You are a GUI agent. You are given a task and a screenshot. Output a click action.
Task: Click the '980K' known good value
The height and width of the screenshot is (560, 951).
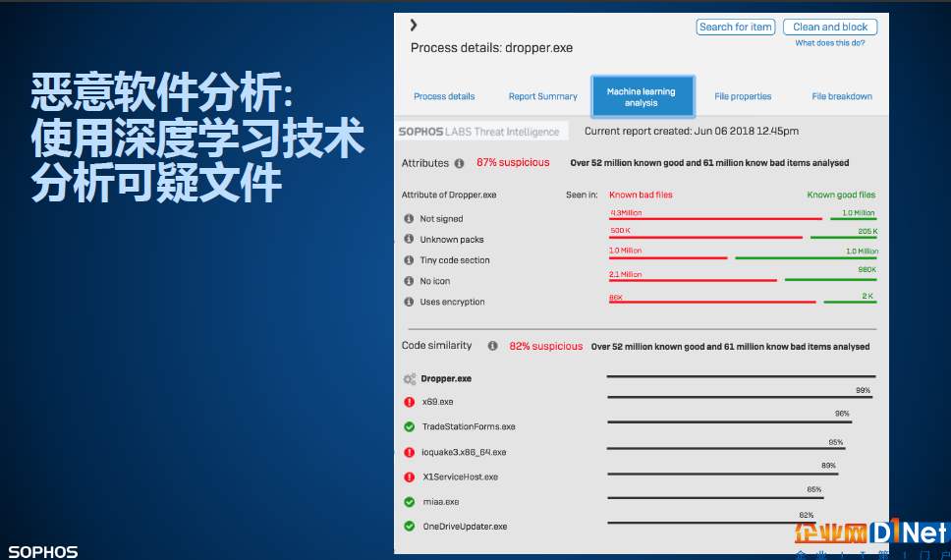[867, 269]
